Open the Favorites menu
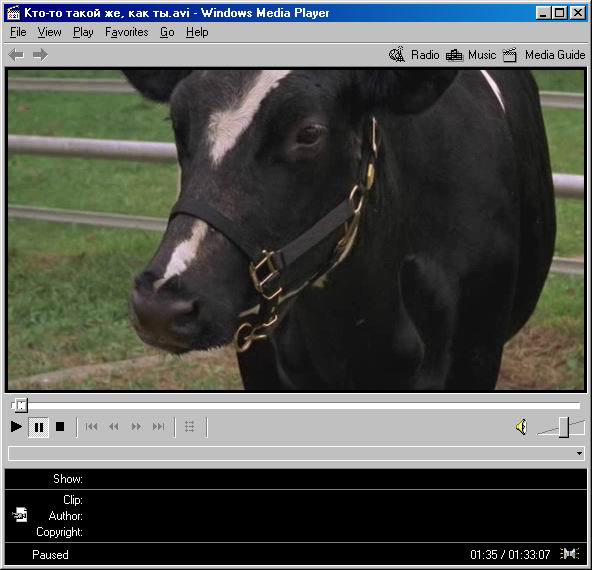The height and width of the screenshot is (570, 592). coord(126,32)
